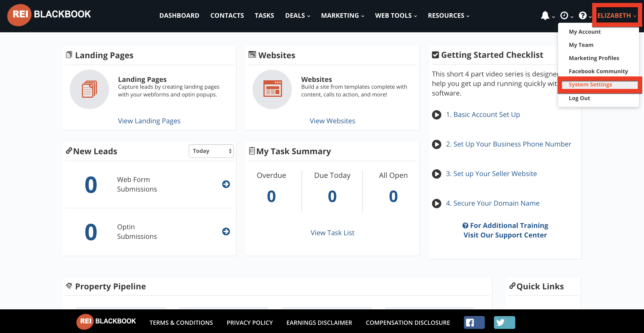Click the Landing Pages circular icon
Viewport: 644px width, 333px height.
point(89,89)
